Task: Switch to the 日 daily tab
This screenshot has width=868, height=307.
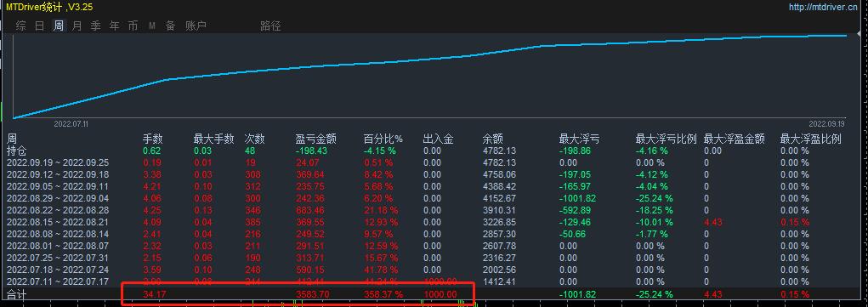Action: pyautogui.click(x=39, y=26)
